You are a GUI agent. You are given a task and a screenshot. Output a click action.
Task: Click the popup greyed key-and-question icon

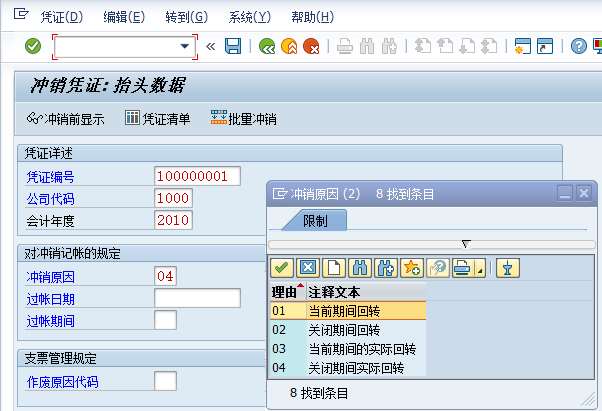tap(438, 268)
